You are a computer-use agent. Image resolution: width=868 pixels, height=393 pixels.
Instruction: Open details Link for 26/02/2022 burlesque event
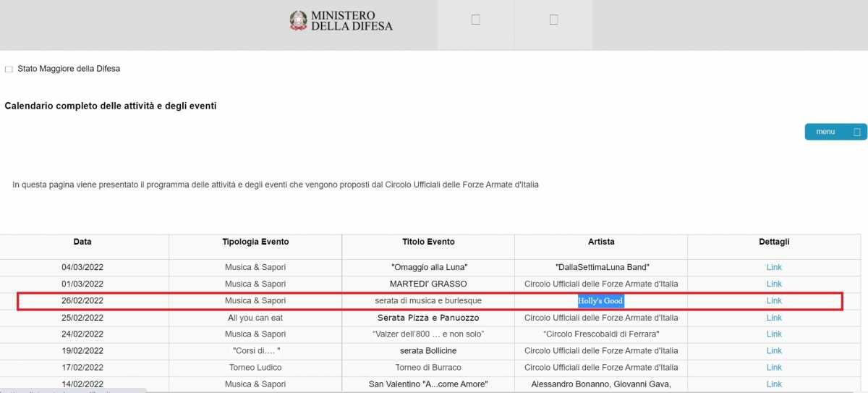[x=774, y=300]
